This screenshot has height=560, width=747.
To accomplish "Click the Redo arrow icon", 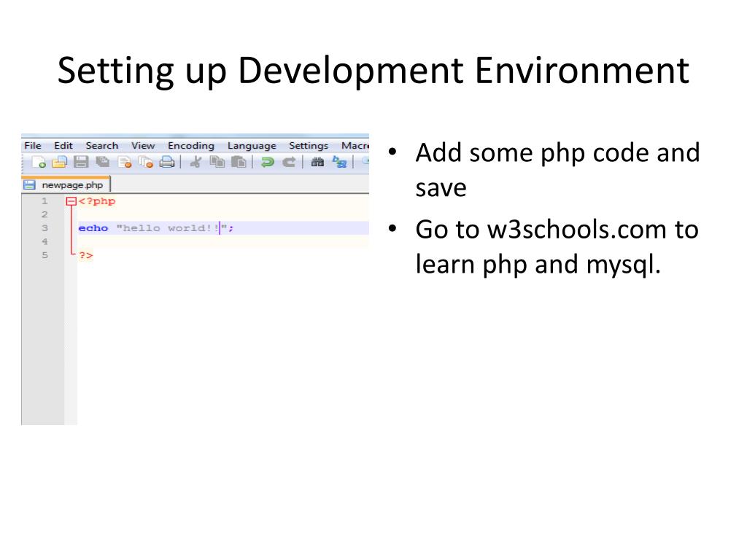I will (x=289, y=163).
